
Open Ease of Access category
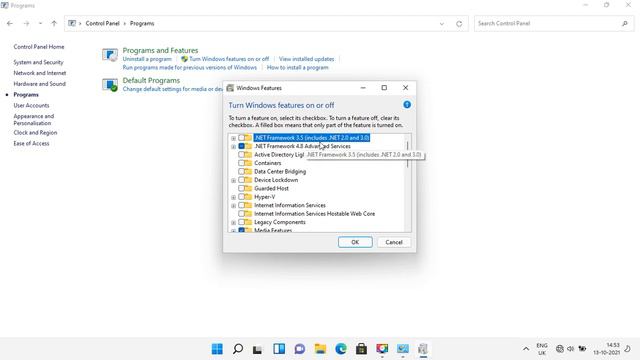tap(31, 143)
